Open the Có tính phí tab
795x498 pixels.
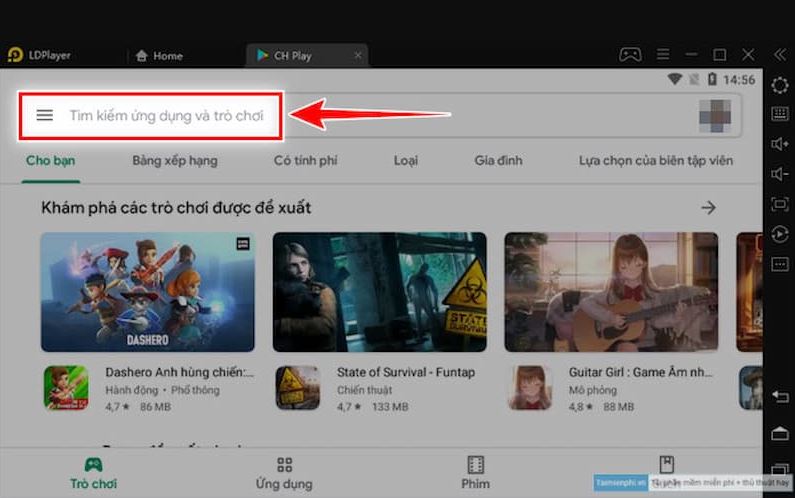point(306,161)
